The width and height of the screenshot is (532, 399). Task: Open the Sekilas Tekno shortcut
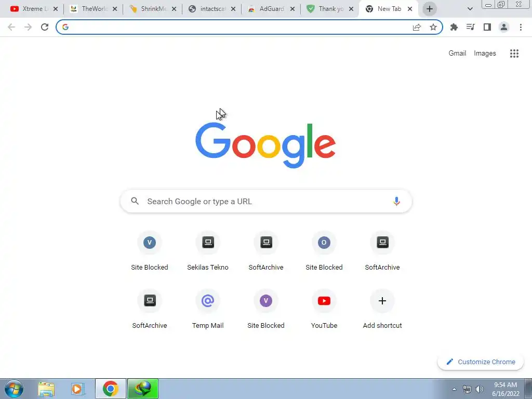[208, 251]
